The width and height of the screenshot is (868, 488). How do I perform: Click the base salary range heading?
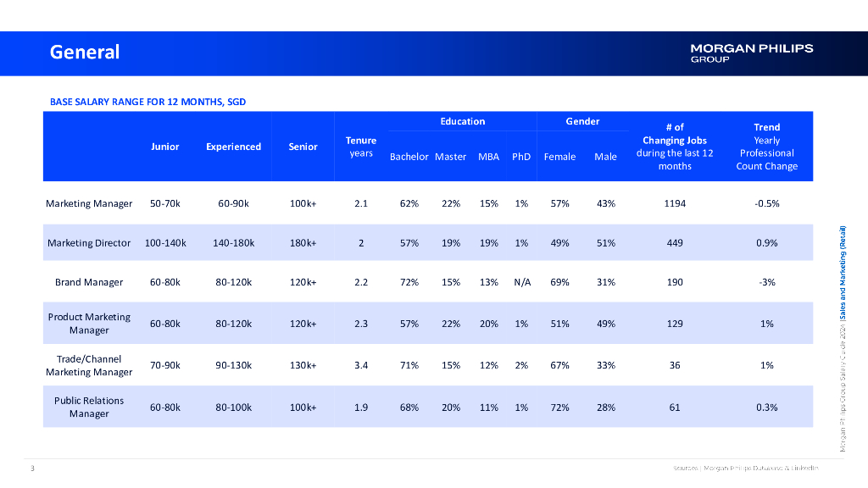pyautogui.click(x=147, y=102)
